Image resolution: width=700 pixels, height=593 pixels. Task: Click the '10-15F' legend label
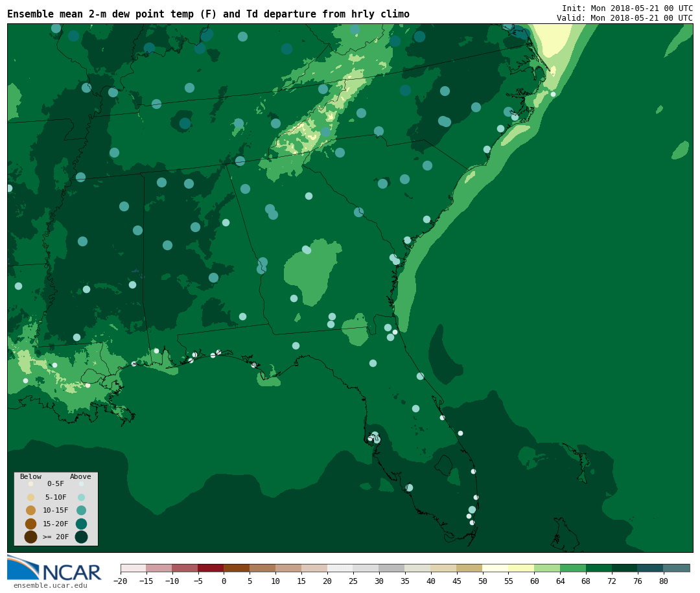coord(56,511)
